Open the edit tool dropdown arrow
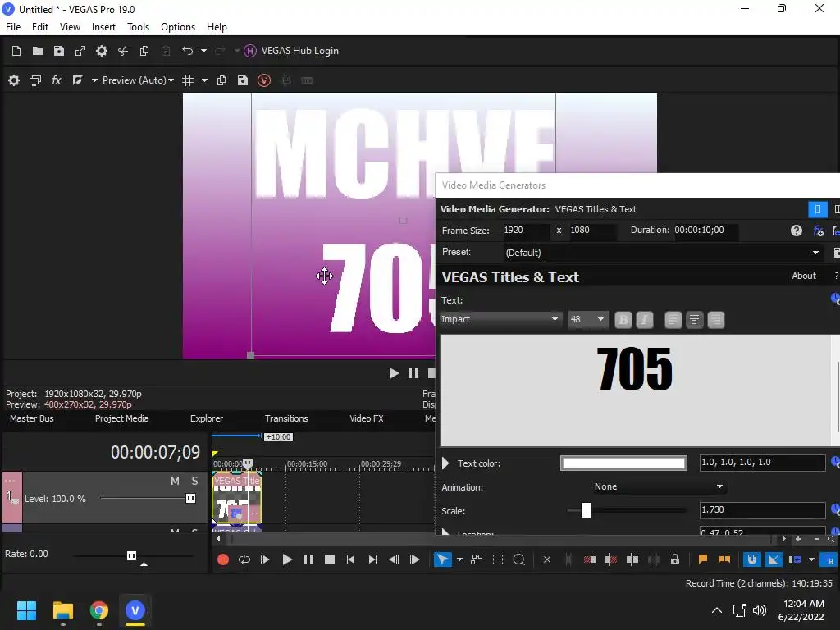 [459, 559]
